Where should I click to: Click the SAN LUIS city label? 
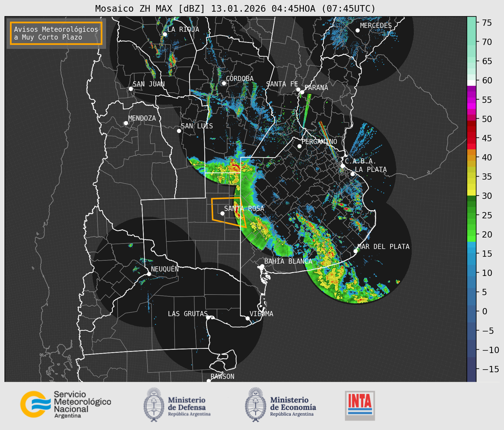pos(197,126)
